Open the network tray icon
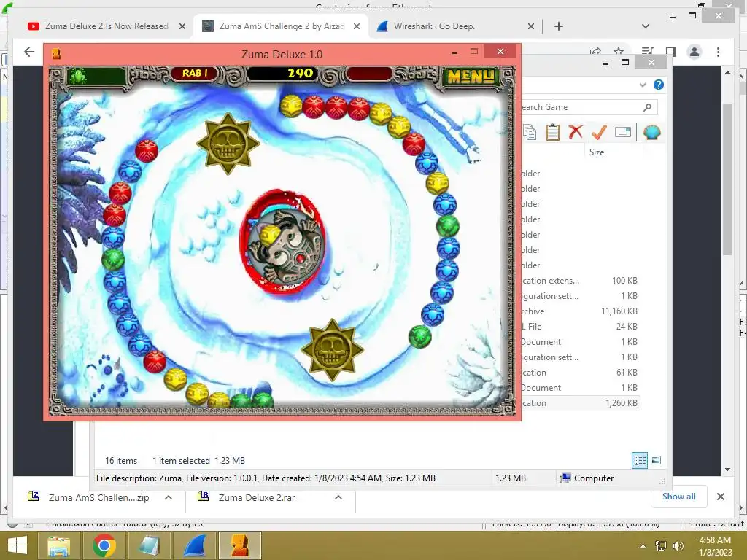The image size is (747, 560). point(661,546)
